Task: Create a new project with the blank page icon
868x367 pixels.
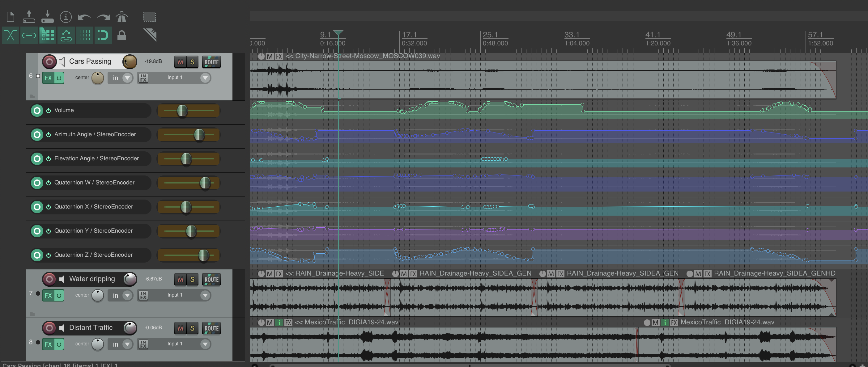Action: coord(11,16)
